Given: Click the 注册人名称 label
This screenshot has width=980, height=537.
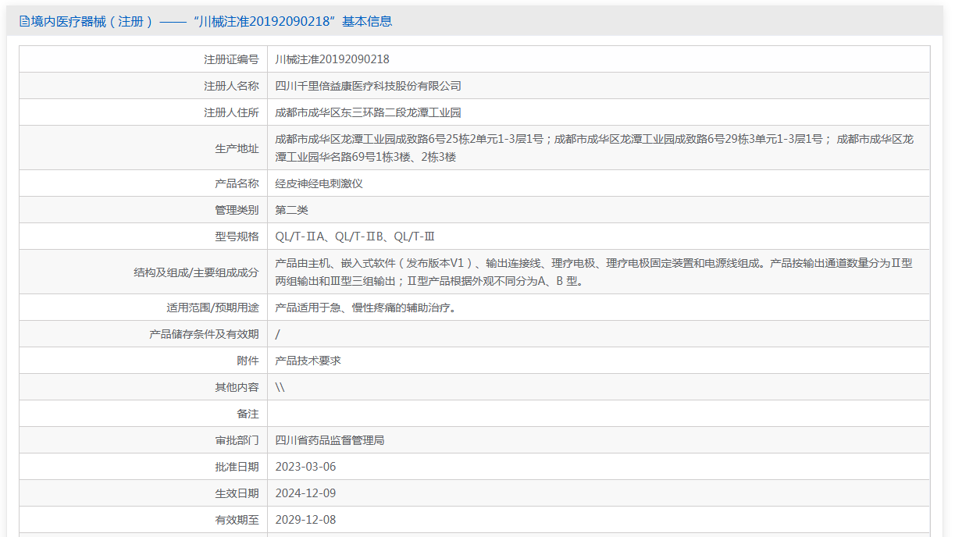Looking at the screenshot, I should pos(231,86).
